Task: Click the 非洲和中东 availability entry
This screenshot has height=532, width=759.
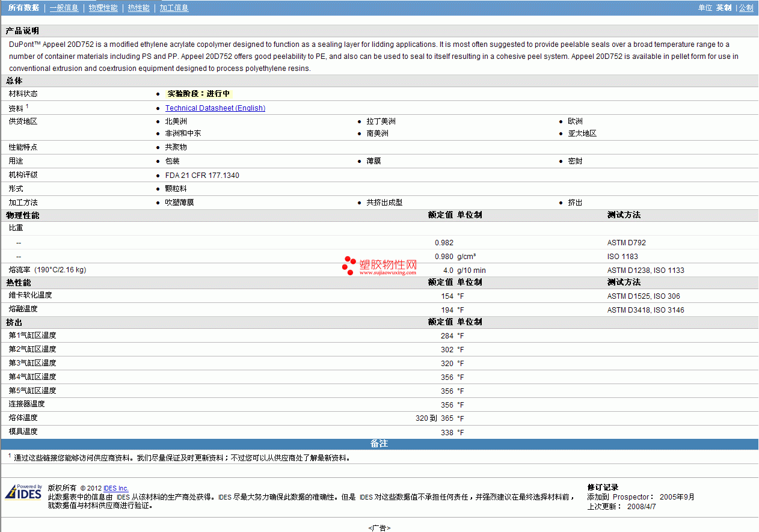Action: click(183, 133)
